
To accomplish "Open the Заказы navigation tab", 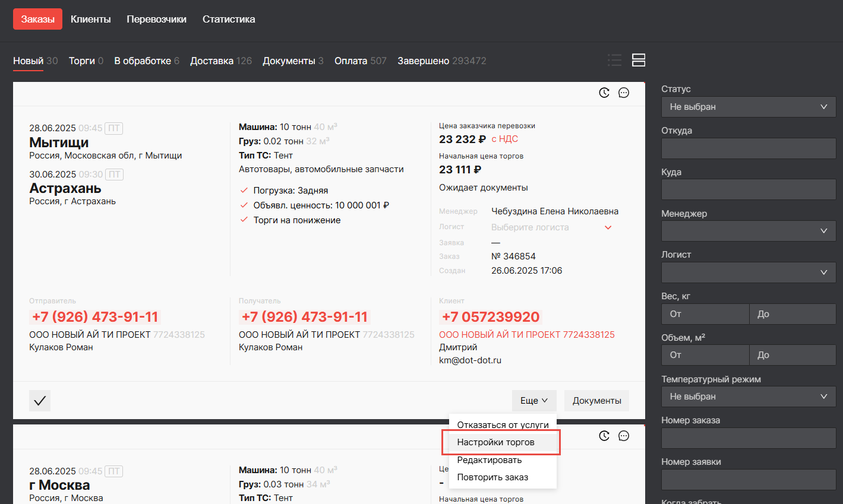I will pos(38,19).
